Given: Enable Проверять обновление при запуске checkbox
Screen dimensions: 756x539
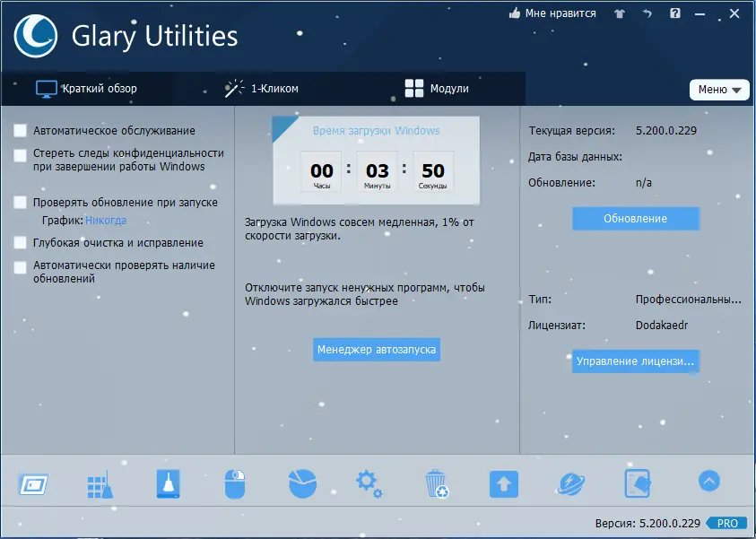Looking at the screenshot, I should point(21,203).
